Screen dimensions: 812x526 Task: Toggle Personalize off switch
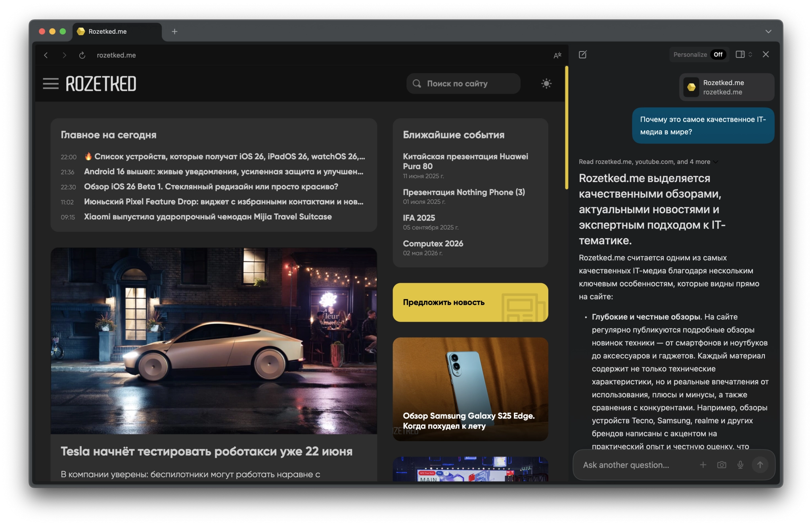coord(718,54)
